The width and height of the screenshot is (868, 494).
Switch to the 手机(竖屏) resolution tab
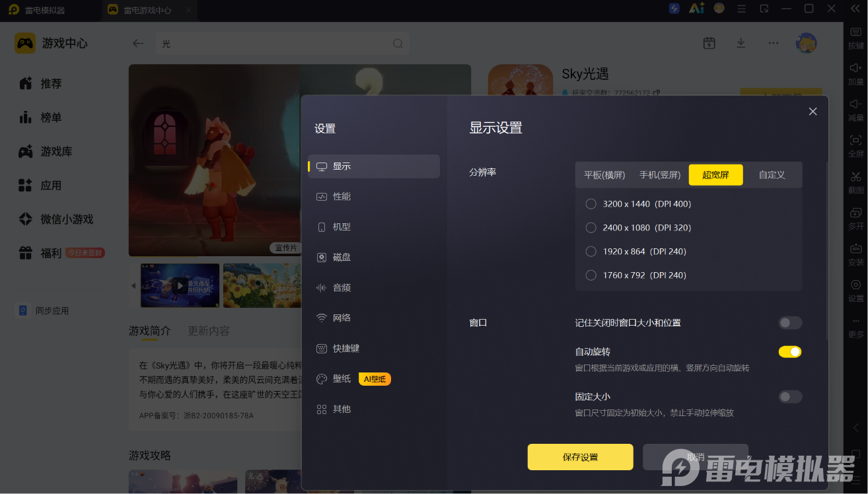(x=660, y=175)
